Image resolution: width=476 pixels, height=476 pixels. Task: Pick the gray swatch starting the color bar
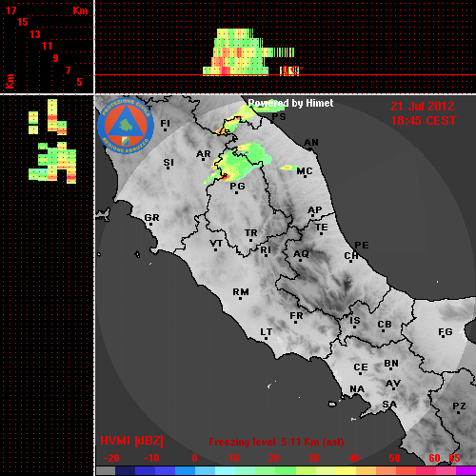[106, 471]
